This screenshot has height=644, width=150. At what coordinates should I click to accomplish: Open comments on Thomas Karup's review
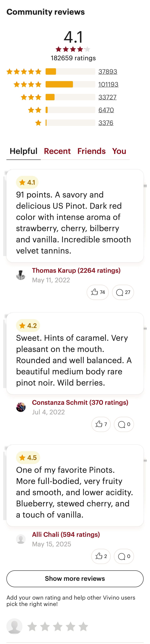[x=123, y=292]
